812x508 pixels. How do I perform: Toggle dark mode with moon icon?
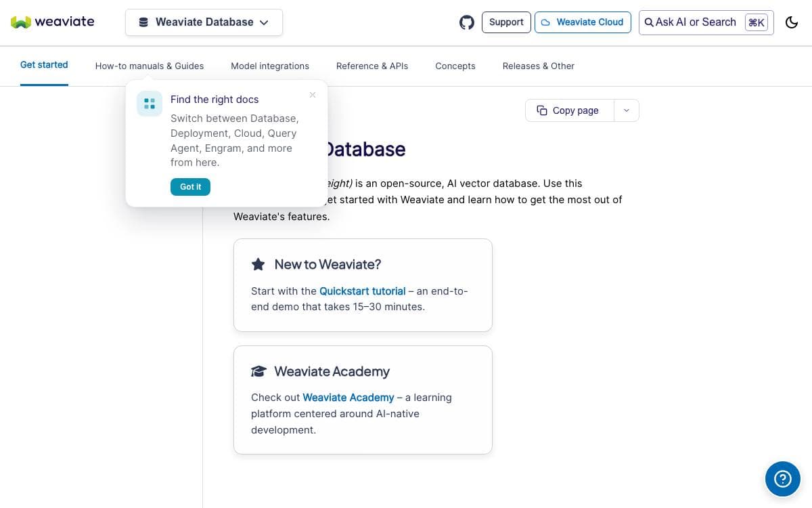click(792, 22)
